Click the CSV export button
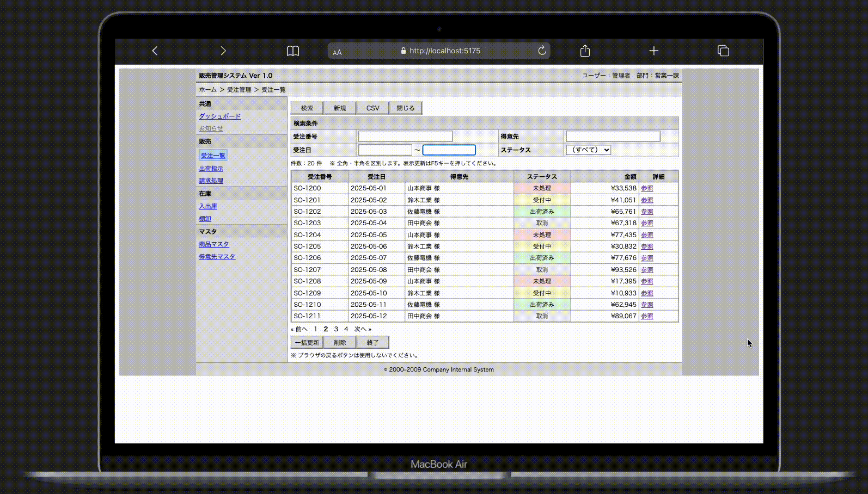The height and width of the screenshot is (494, 868). click(372, 108)
